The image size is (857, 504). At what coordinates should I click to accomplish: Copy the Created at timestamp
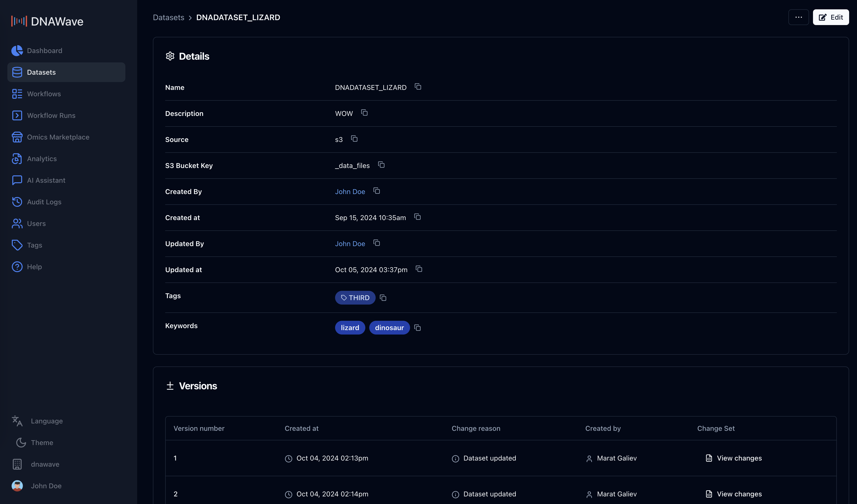[x=417, y=217]
